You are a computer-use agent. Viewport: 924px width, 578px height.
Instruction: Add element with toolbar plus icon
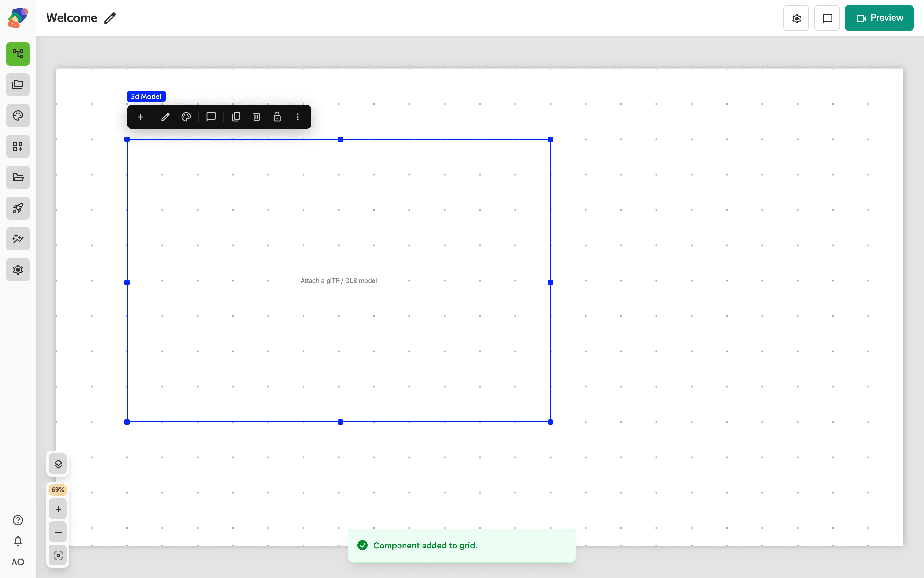pos(141,117)
